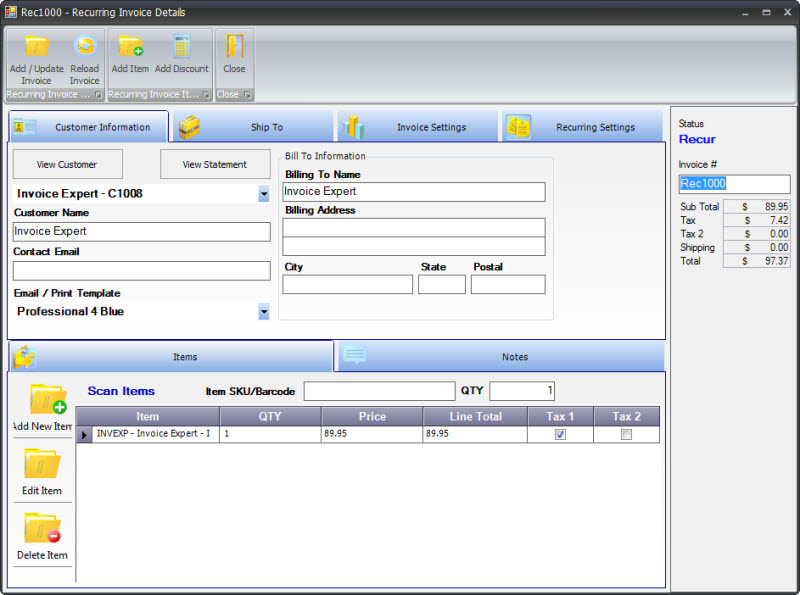Image resolution: width=800 pixels, height=595 pixels.
Task: Select the Notes tab
Action: coord(500,357)
